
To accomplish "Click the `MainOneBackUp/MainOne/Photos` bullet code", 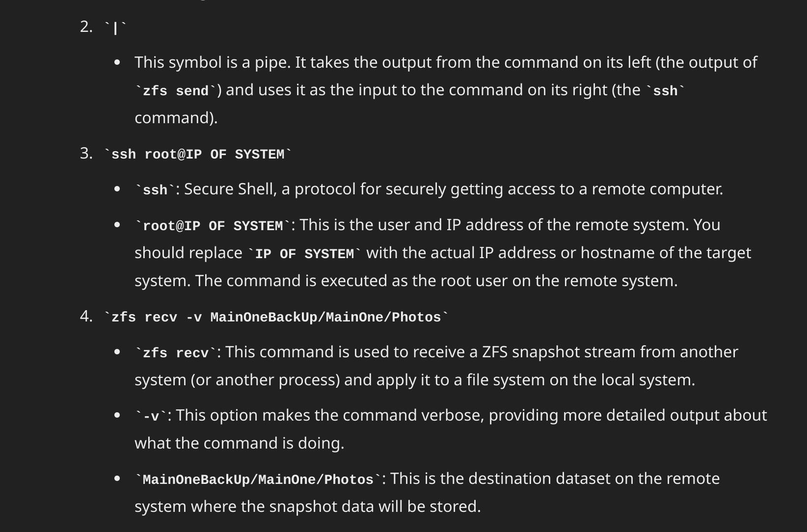I will [258, 479].
